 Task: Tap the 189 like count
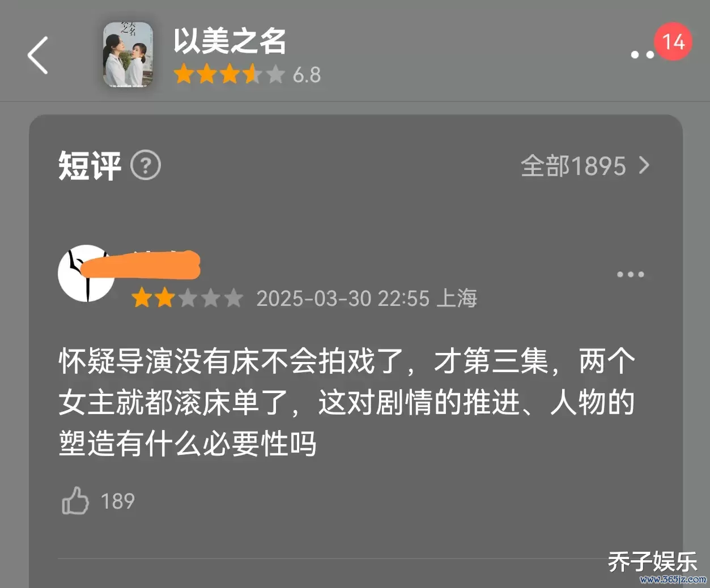coord(118,501)
